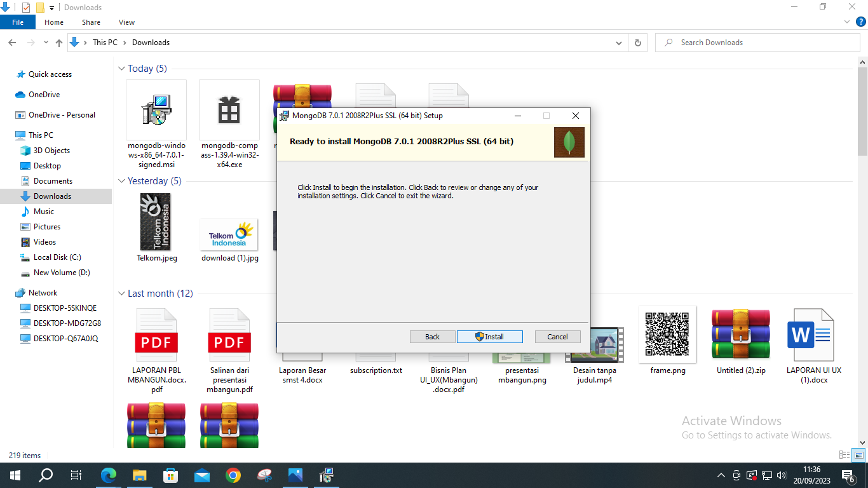Screen dimensions: 868x488
Task: Open Google Chrome from the taskbar
Action: pos(233,475)
